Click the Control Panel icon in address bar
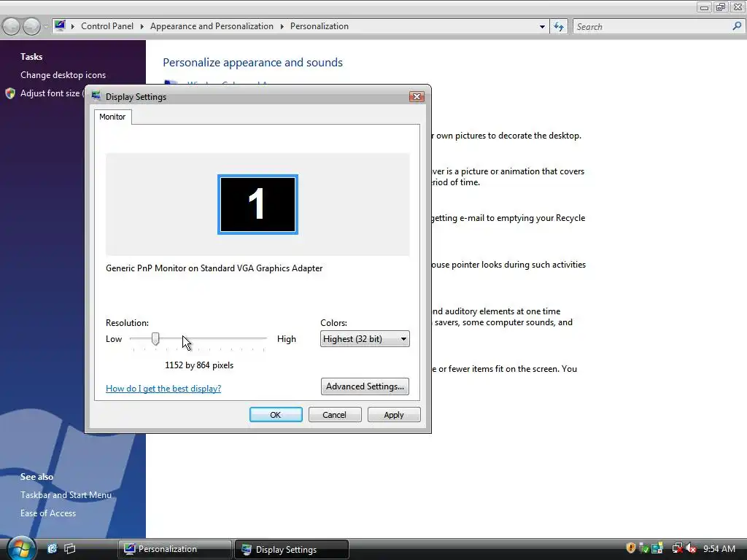The width and height of the screenshot is (747, 560). pyautogui.click(x=60, y=26)
